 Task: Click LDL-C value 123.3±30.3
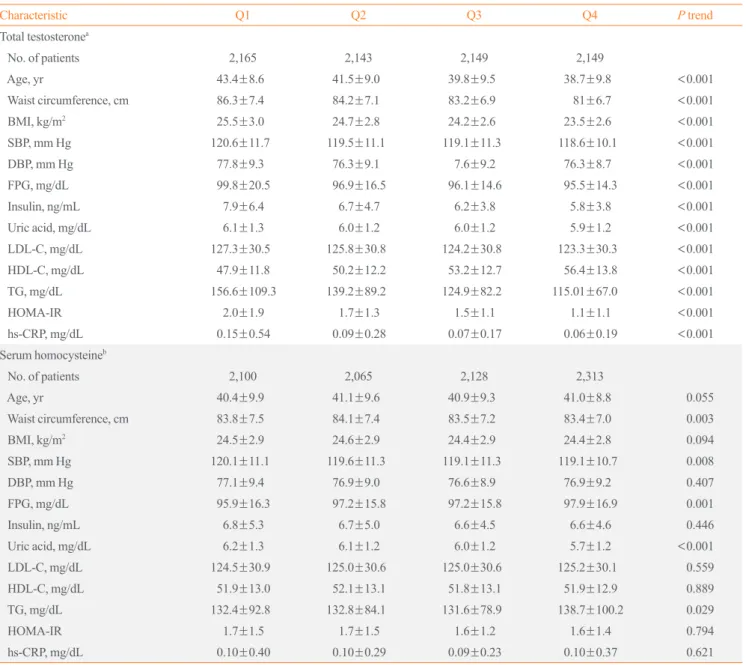(x=588, y=249)
